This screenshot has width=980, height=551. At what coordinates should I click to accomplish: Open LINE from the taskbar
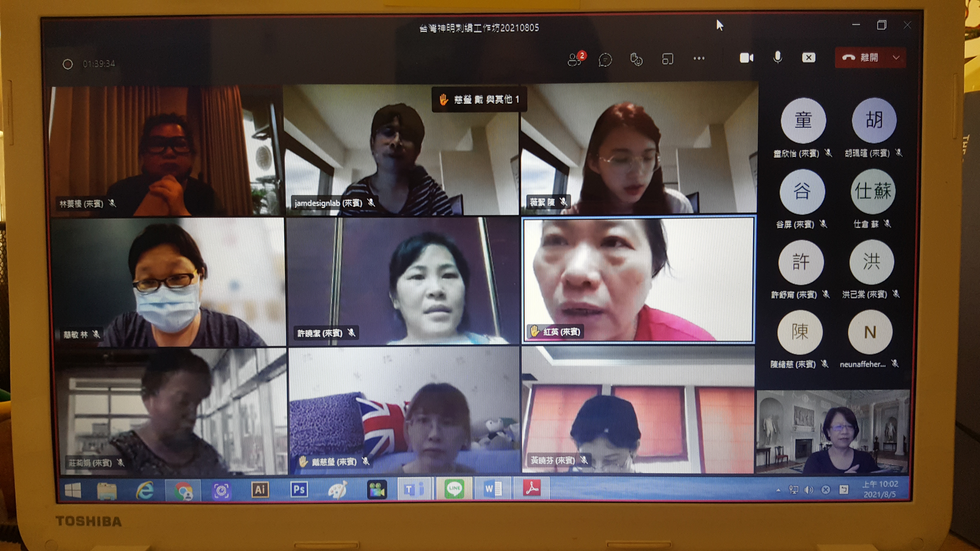point(454,488)
